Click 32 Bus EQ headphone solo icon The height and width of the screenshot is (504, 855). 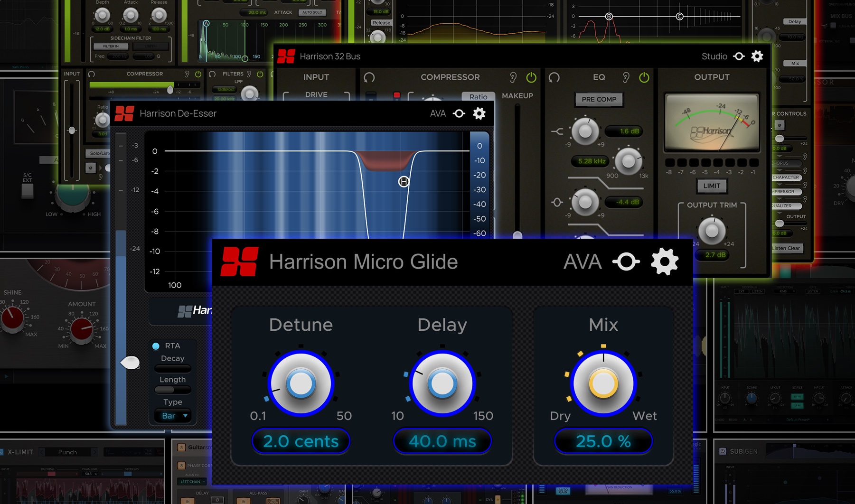coord(554,77)
